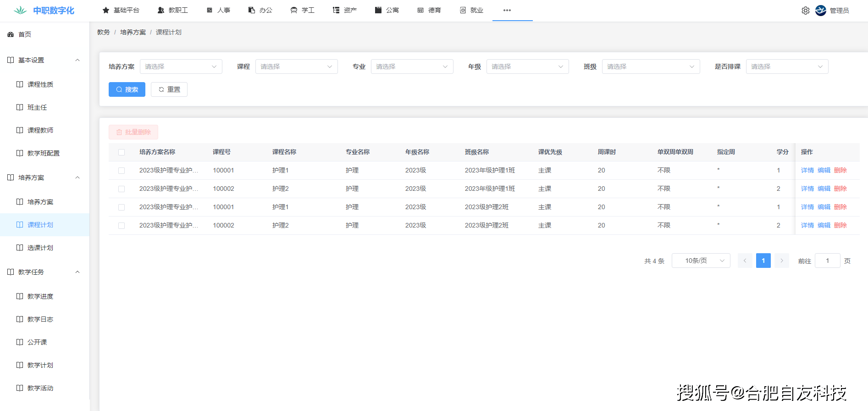Click the document icon beside 办公
Viewport: 868px width, 411px height.
point(252,10)
